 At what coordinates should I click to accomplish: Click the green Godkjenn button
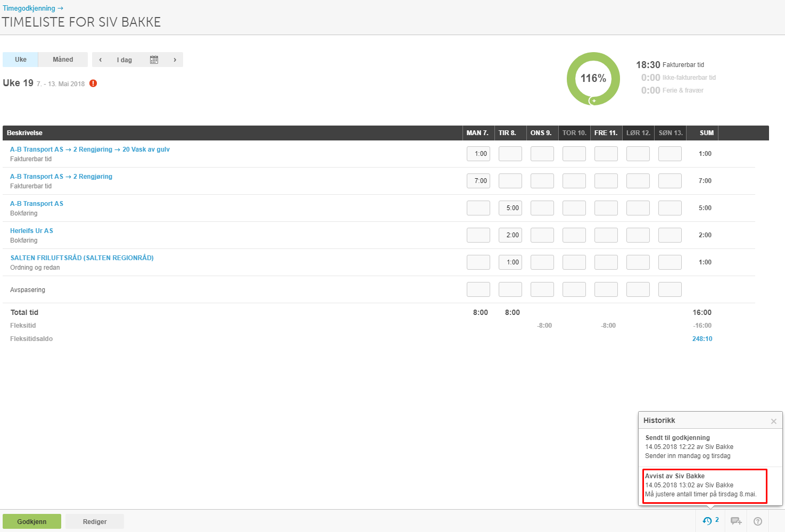click(x=32, y=521)
